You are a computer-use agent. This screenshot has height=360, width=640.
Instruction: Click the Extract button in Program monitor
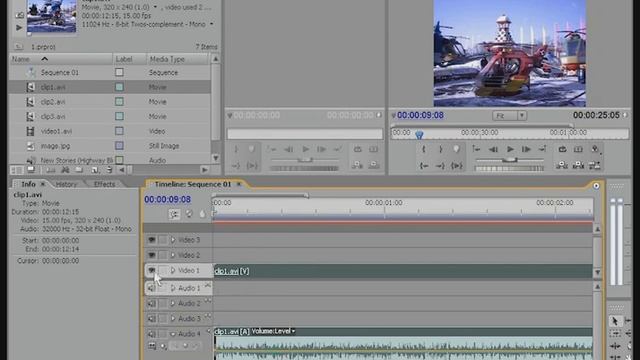[x=578, y=165]
